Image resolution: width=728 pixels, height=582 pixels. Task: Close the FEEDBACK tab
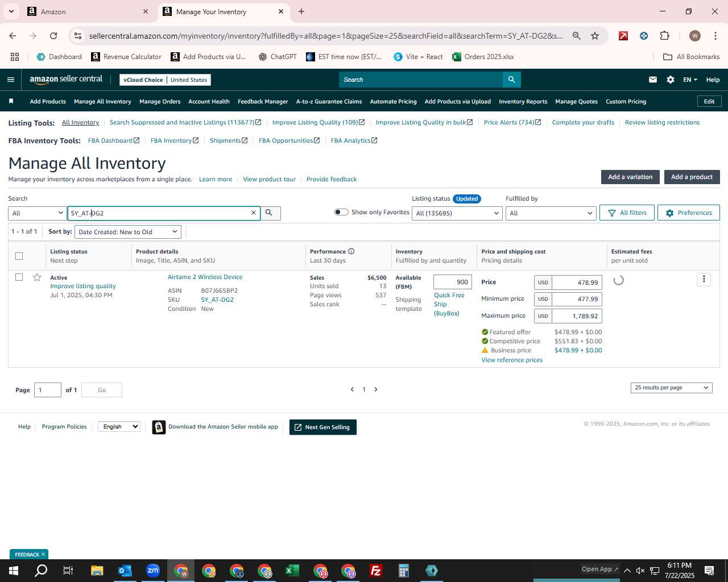click(x=43, y=554)
